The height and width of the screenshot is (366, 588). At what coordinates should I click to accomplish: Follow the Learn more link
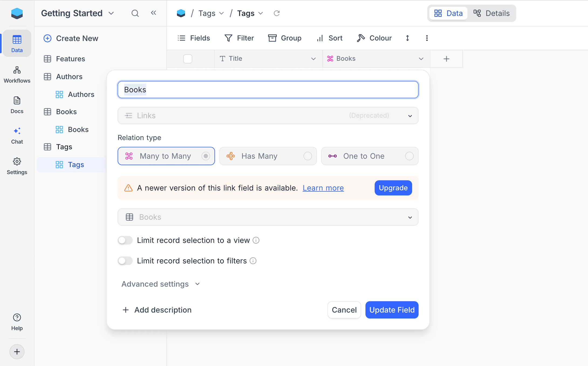click(323, 188)
